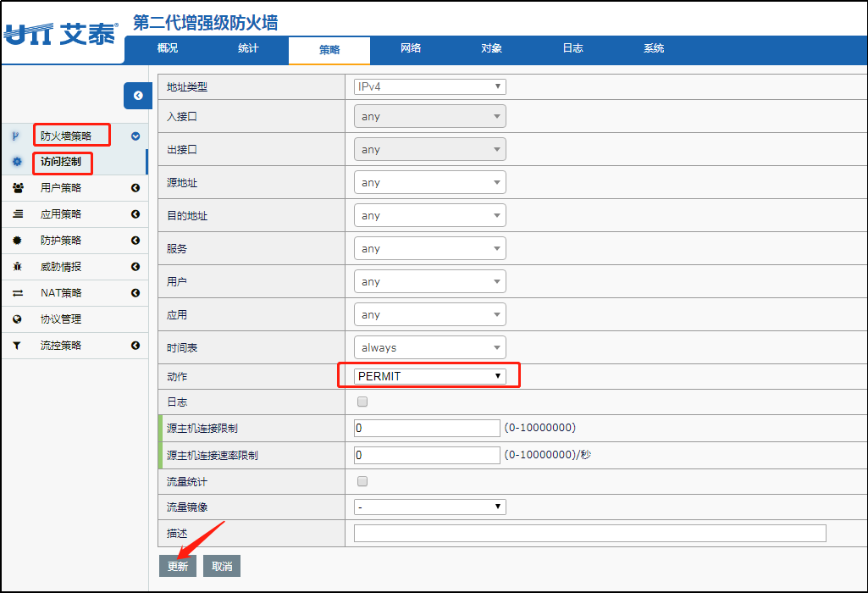Click the 源主机连接速率限制 input field
This screenshot has width=868, height=593.
[x=427, y=455]
